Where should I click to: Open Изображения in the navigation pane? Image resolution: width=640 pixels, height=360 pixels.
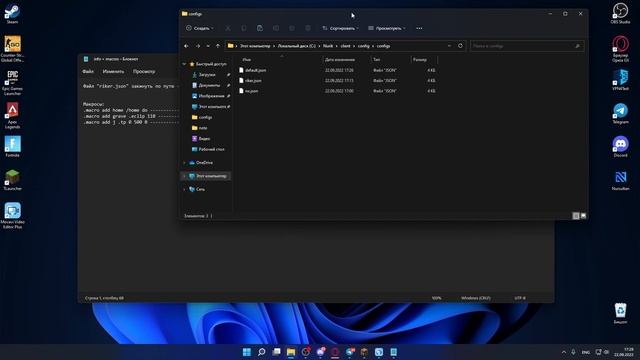[x=211, y=96]
